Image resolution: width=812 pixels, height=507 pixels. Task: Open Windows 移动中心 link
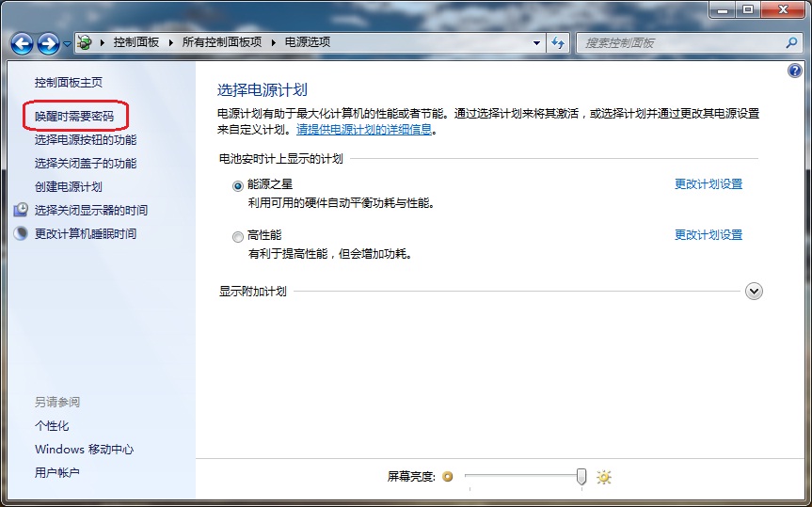click(84, 450)
